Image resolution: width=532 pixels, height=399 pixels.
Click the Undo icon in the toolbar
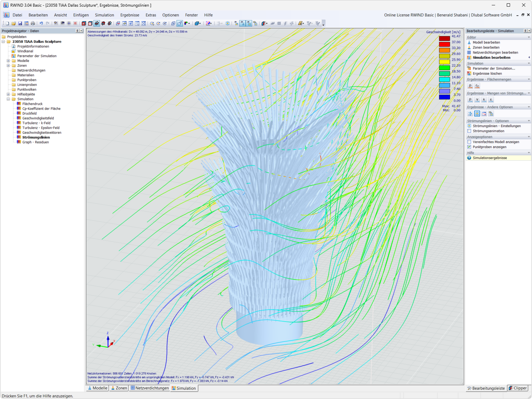[41, 23]
